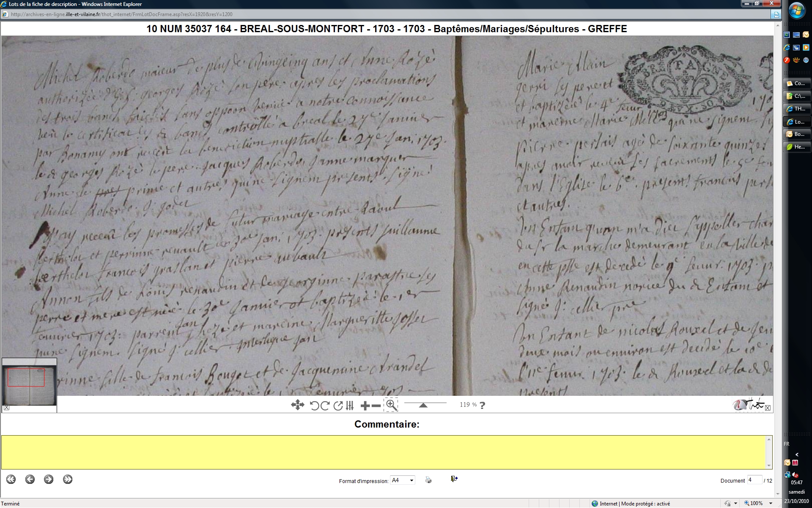Image resolution: width=812 pixels, height=508 pixels.
Task: Open the browser zoom 100% dropdown
Action: (771, 503)
